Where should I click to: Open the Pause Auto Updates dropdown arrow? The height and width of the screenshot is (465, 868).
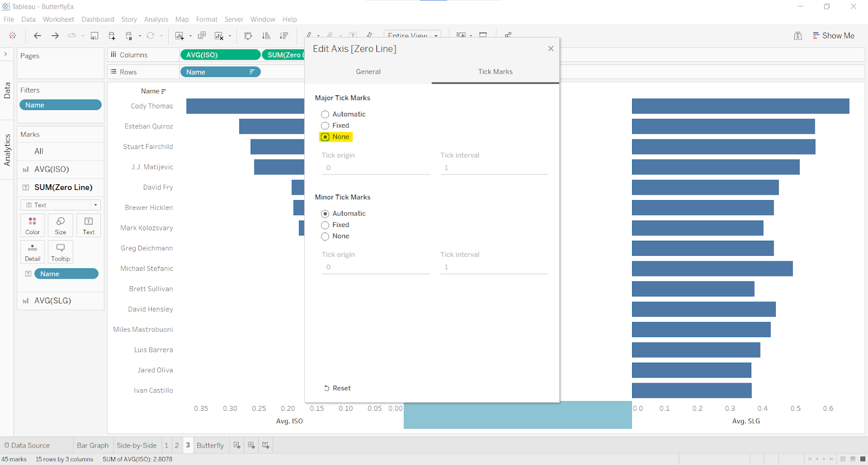click(140, 36)
